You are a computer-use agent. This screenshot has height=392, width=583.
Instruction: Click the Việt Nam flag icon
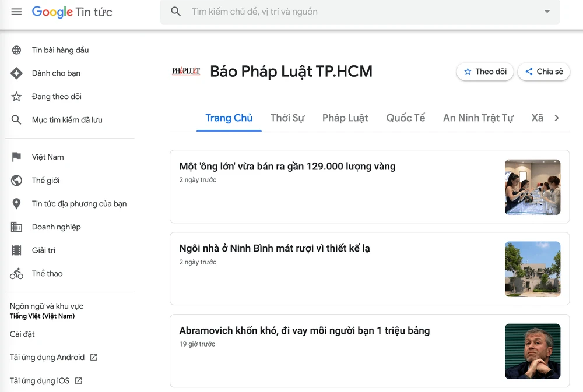(x=16, y=157)
